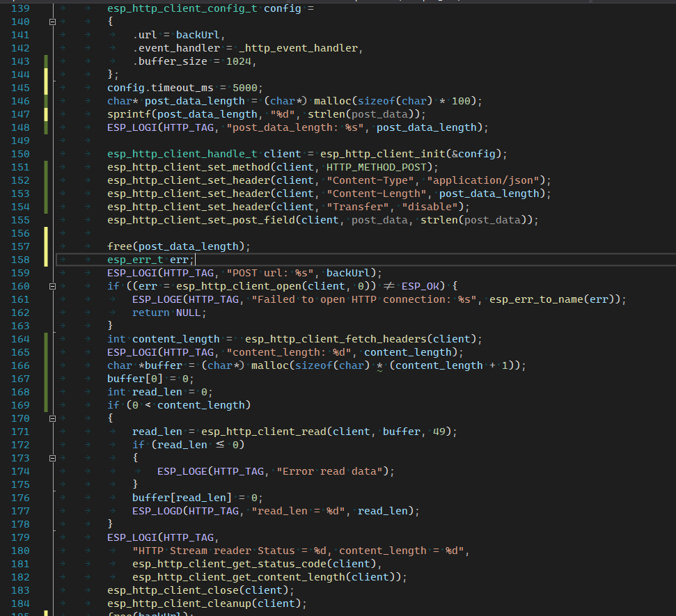Screen dimensions: 676x616
Task: Click buffer[read_len] on line 176
Action: [x=182, y=498]
